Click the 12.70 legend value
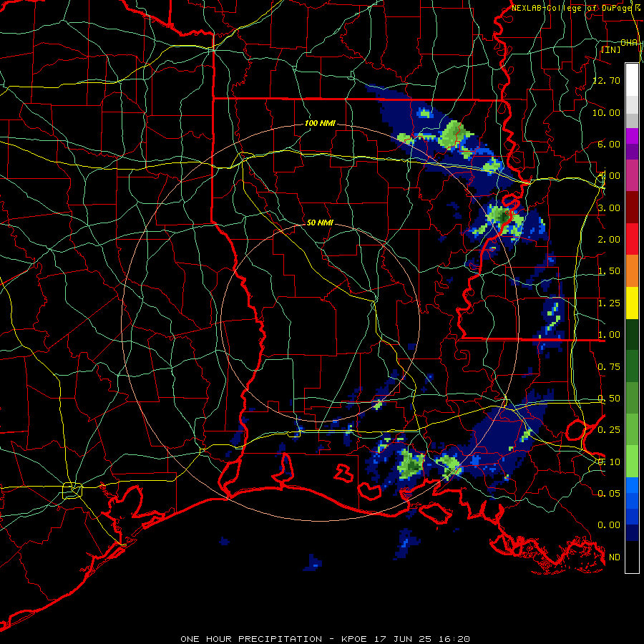644x644 pixels. pyautogui.click(x=607, y=80)
